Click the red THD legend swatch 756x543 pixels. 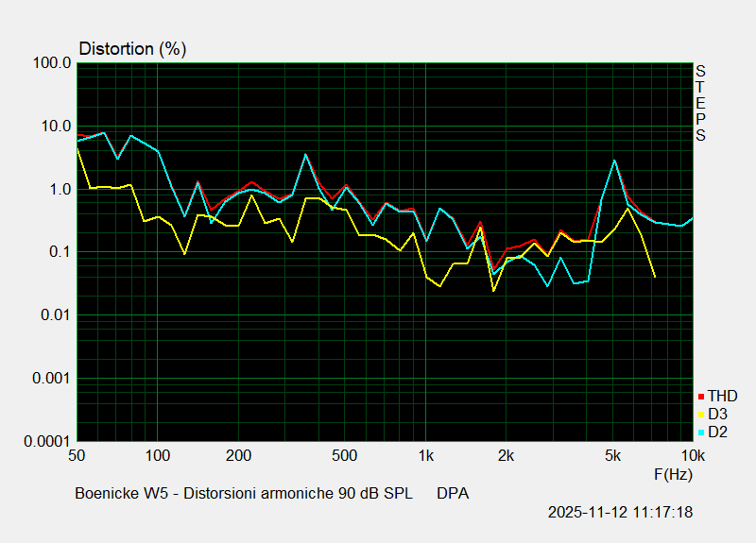(x=701, y=397)
